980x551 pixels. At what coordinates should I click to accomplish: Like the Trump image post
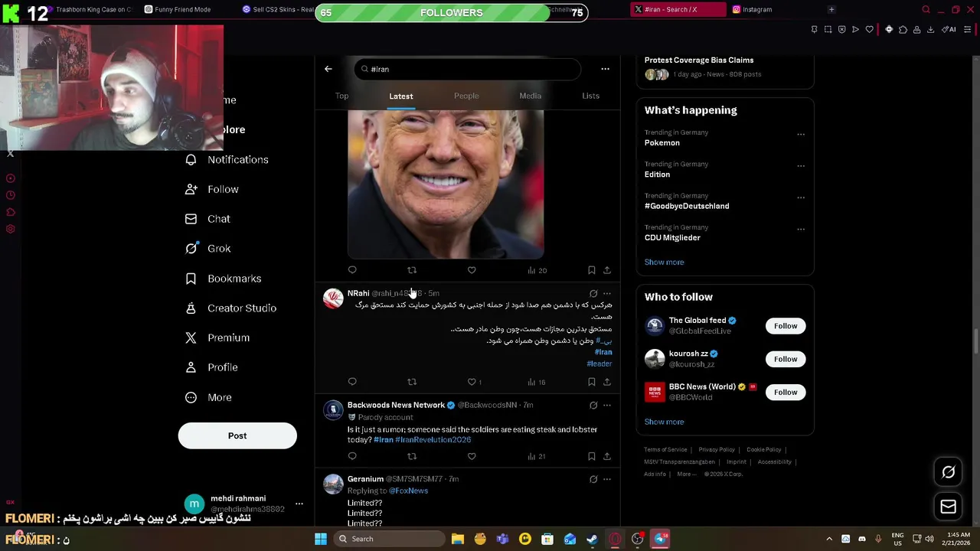[x=472, y=270]
